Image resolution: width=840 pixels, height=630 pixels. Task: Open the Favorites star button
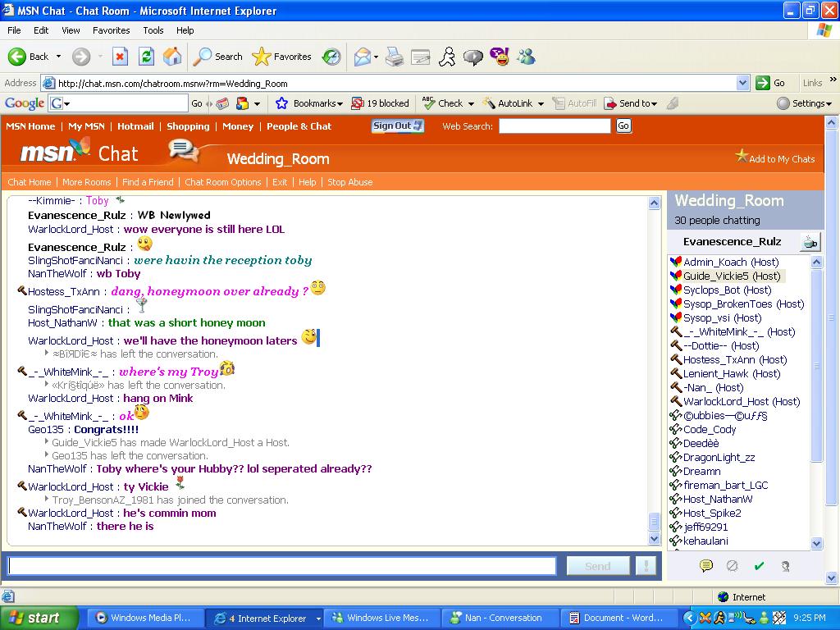pos(282,57)
